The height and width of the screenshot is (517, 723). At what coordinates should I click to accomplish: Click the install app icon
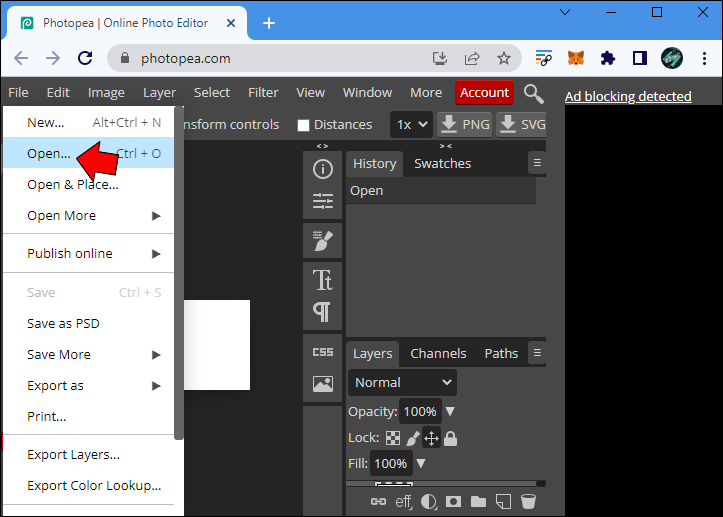pos(440,59)
